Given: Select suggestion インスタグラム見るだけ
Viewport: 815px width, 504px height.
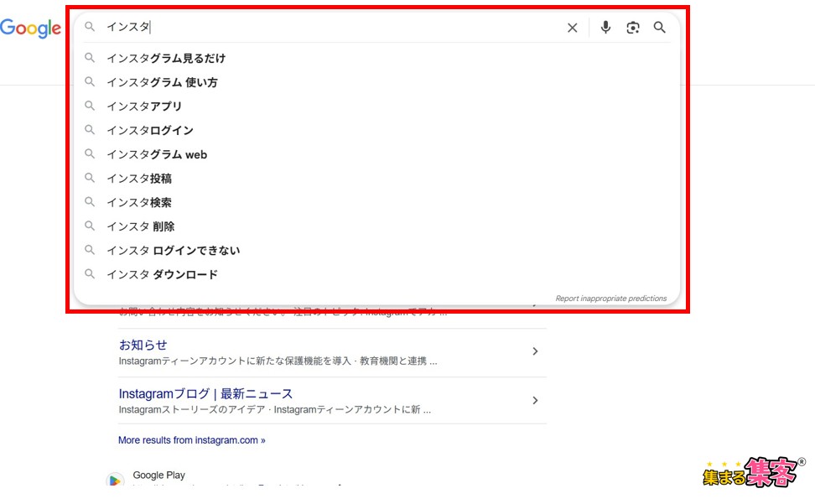Looking at the screenshot, I should (x=166, y=58).
